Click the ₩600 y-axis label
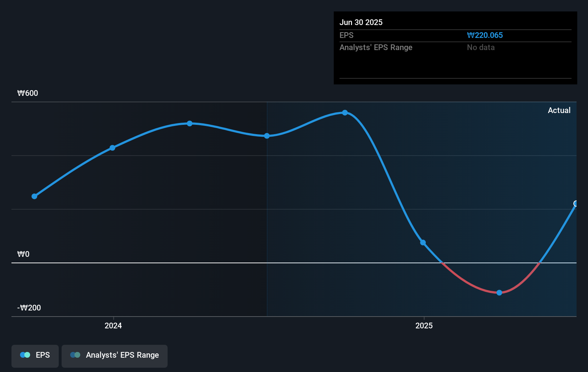 28,93
